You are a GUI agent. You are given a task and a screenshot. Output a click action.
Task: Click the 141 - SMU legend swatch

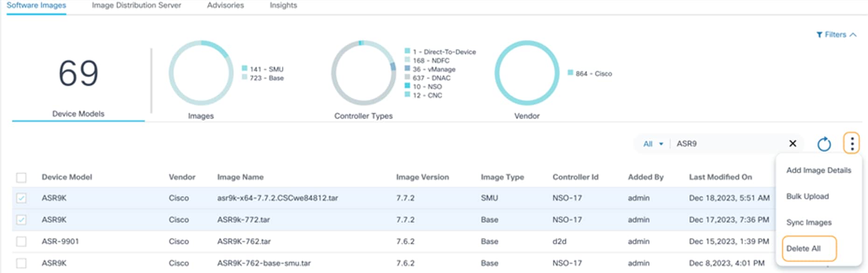[245, 69]
